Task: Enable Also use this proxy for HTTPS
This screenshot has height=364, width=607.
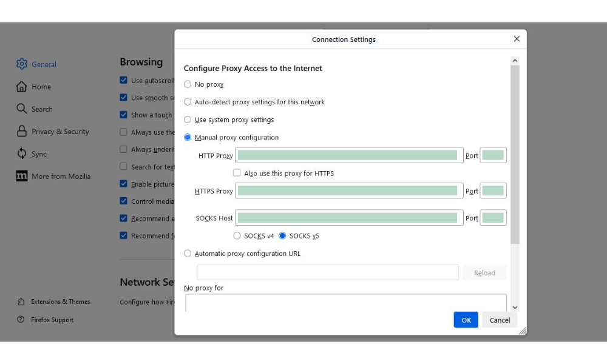Action: (x=237, y=173)
